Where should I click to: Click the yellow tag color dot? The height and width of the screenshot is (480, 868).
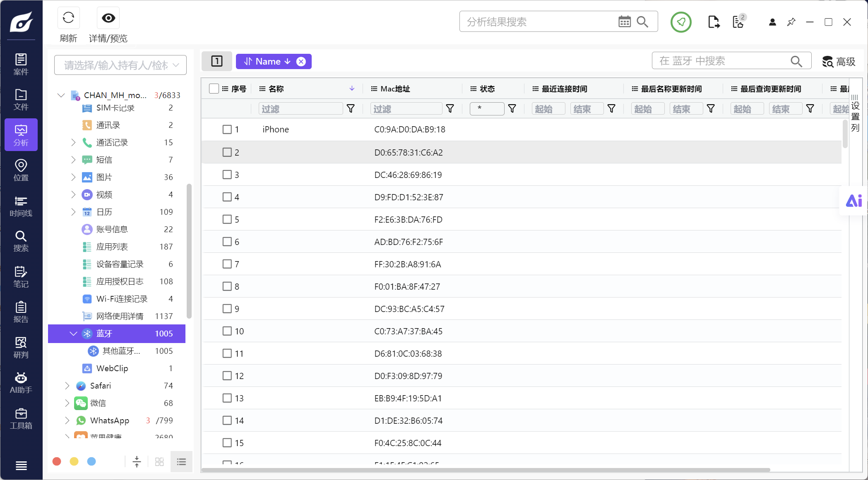coord(74,461)
